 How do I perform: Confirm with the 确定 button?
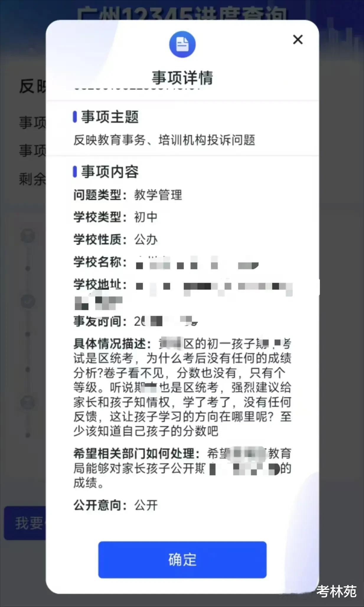pos(182,559)
